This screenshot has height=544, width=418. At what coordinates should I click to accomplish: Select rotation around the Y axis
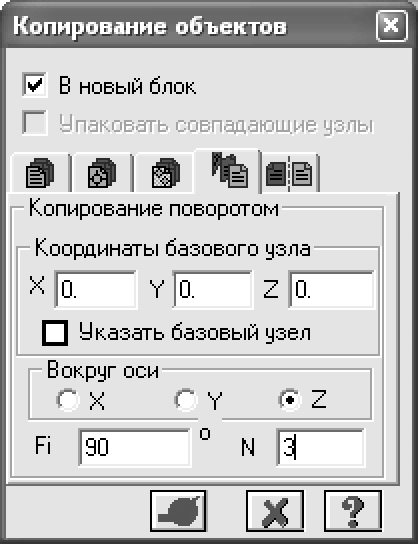186,400
